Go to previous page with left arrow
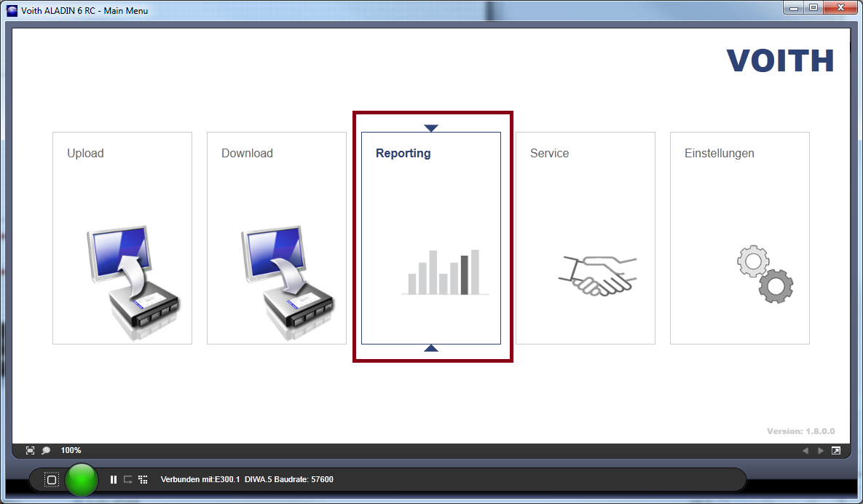 (805, 451)
